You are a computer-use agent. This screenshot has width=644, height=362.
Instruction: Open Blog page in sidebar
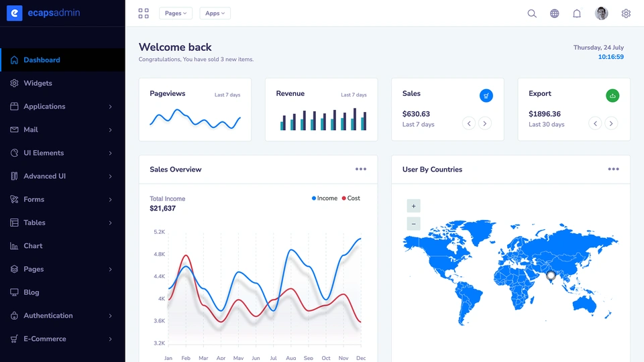[62, 292]
